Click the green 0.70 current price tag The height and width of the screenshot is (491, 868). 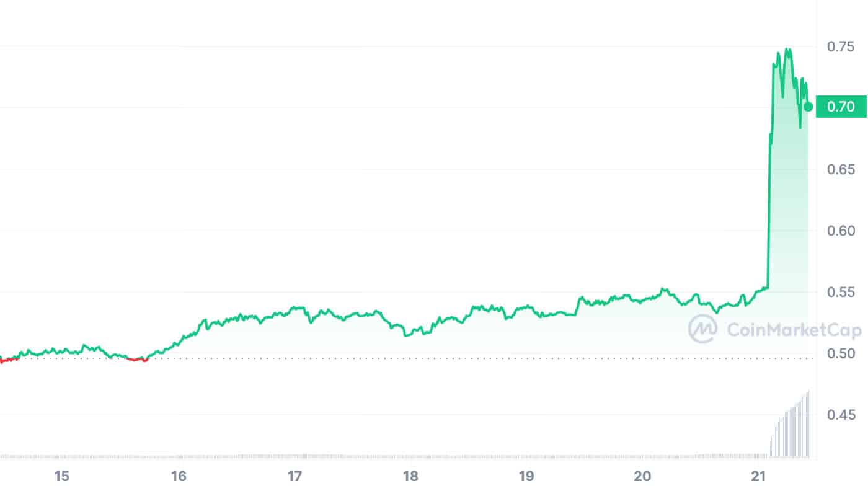click(841, 107)
